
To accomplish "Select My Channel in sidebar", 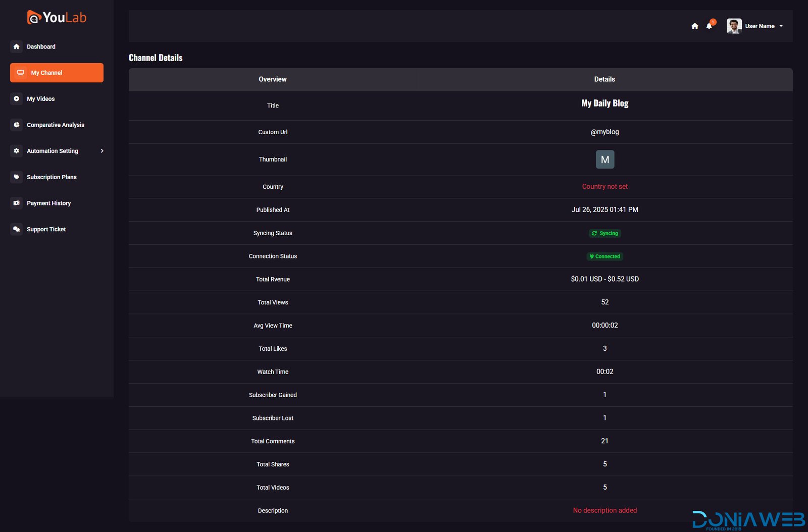I will click(57, 73).
